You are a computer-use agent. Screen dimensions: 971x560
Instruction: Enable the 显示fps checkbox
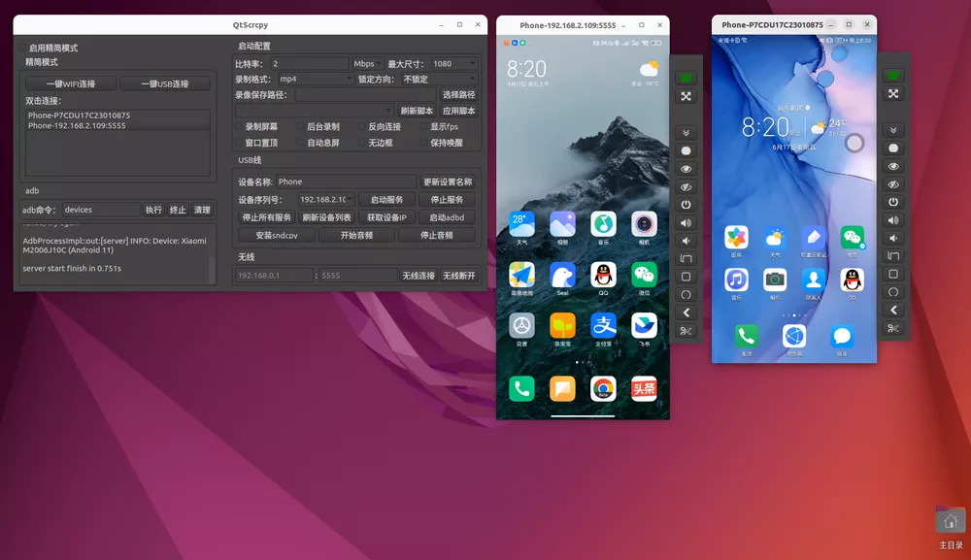point(423,125)
